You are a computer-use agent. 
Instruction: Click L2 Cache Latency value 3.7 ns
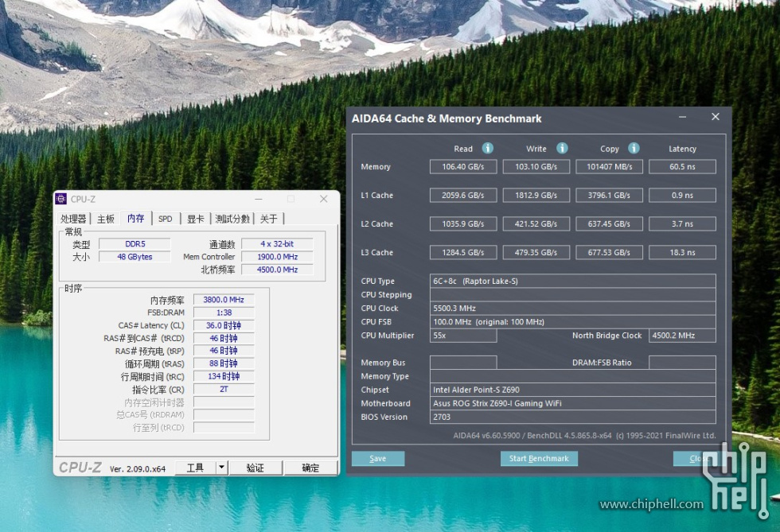click(x=683, y=223)
